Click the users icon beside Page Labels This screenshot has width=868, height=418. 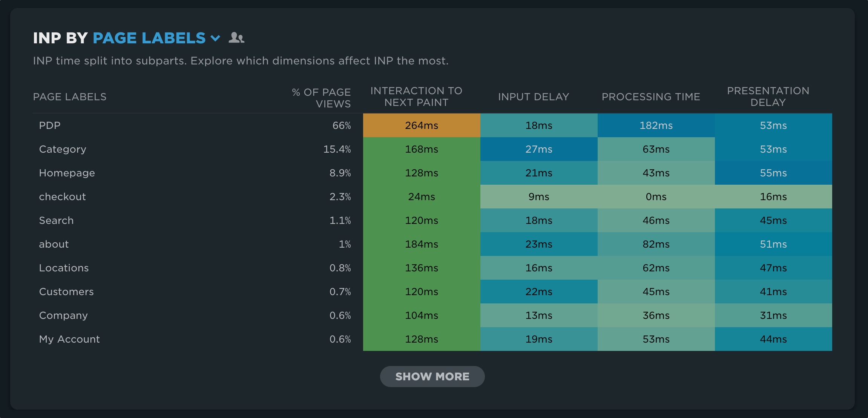[x=236, y=38]
